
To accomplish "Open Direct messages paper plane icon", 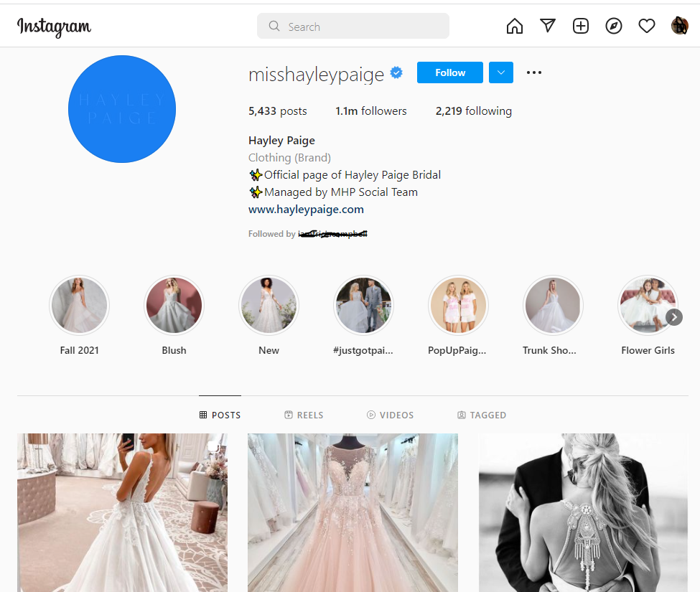I will [x=547, y=26].
